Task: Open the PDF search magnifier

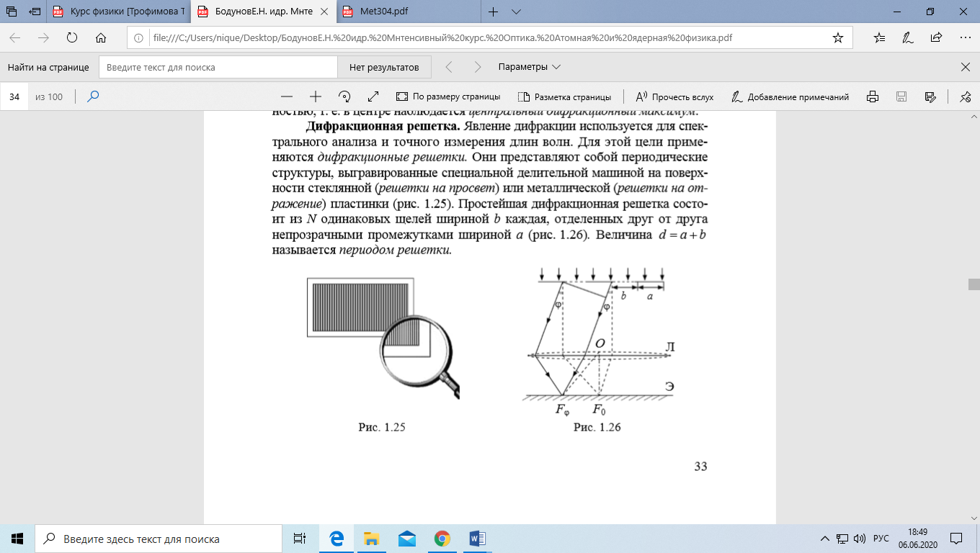Action: (93, 96)
